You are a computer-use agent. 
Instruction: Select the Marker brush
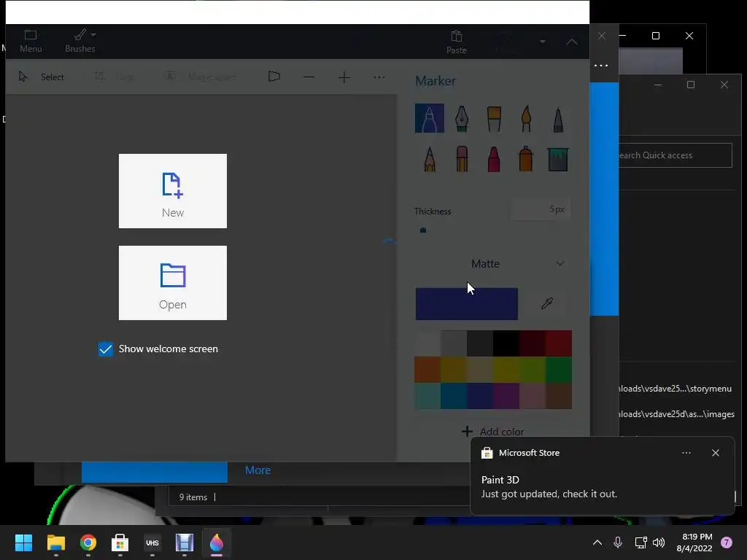(429, 118)
